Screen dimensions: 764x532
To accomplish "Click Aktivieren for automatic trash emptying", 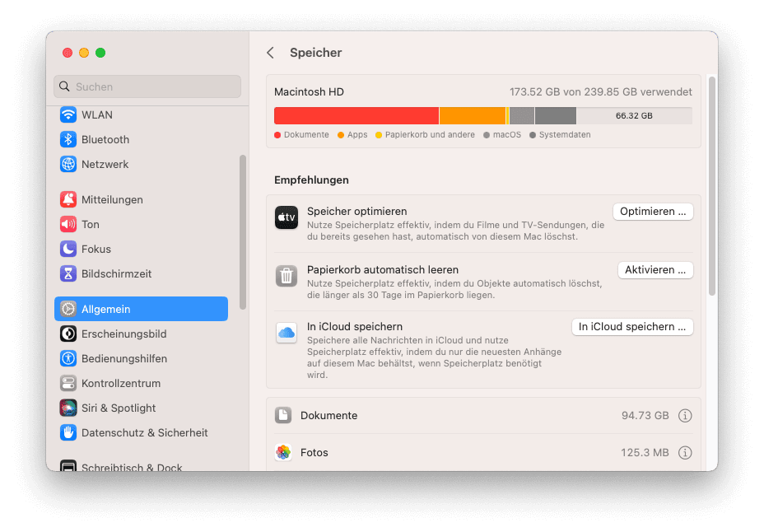I will coord(655,270).
